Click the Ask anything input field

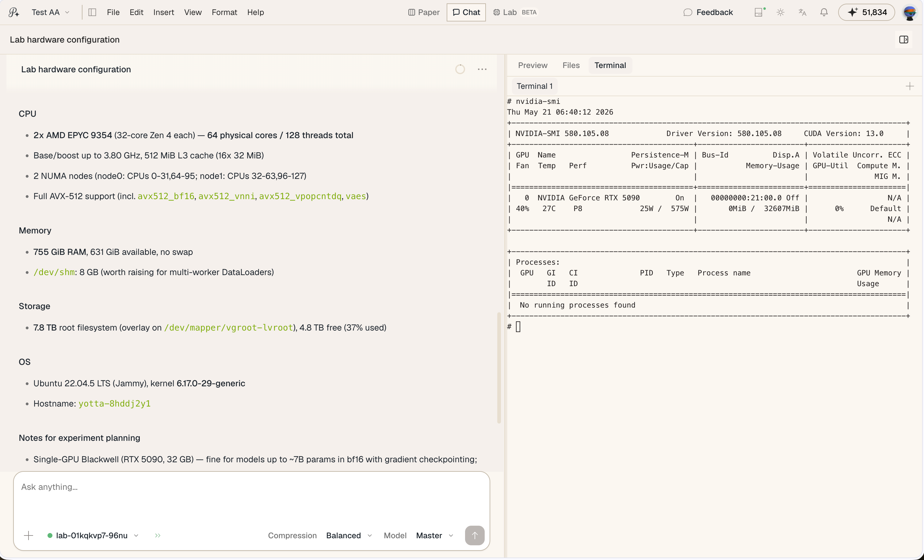pos(251,487)
